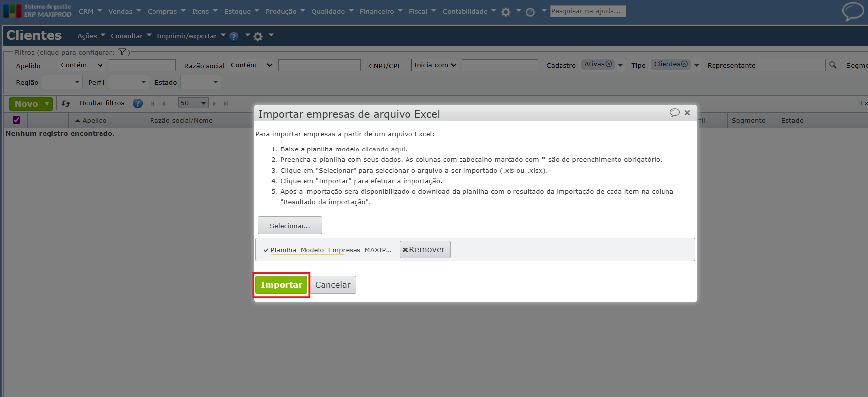868x397 pixels.
Task: Click the Apelido filter text field
Action: pyautogui.click(x=142, y=65)
